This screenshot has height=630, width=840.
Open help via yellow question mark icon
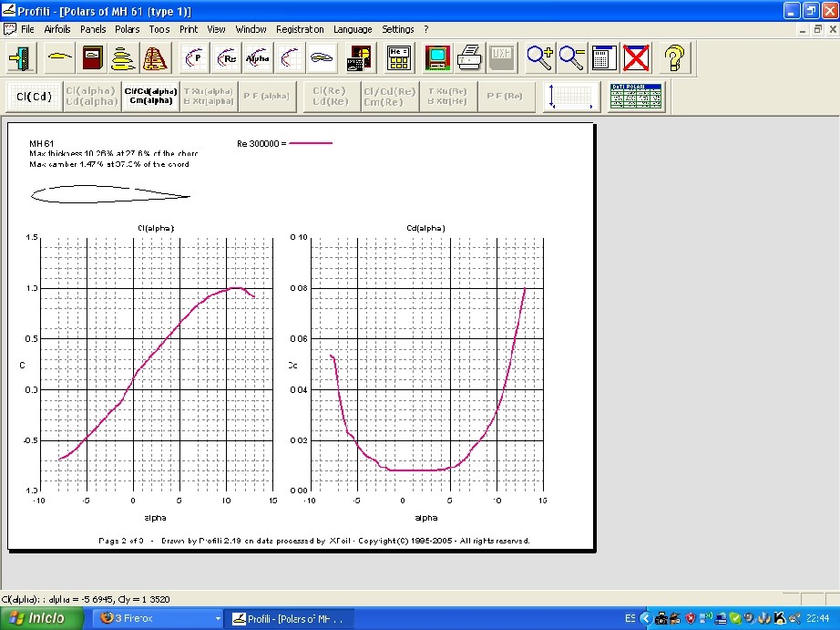pos(674,58)
